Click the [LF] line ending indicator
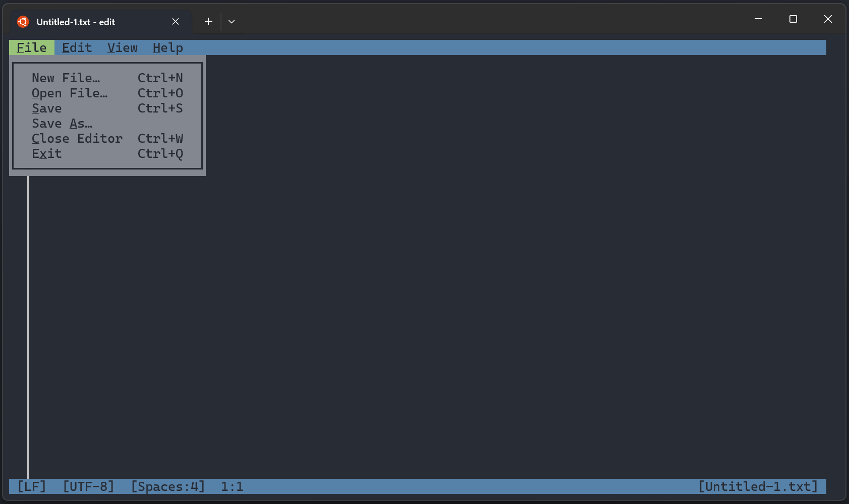The image size is (849, 504). pos(31,486)
